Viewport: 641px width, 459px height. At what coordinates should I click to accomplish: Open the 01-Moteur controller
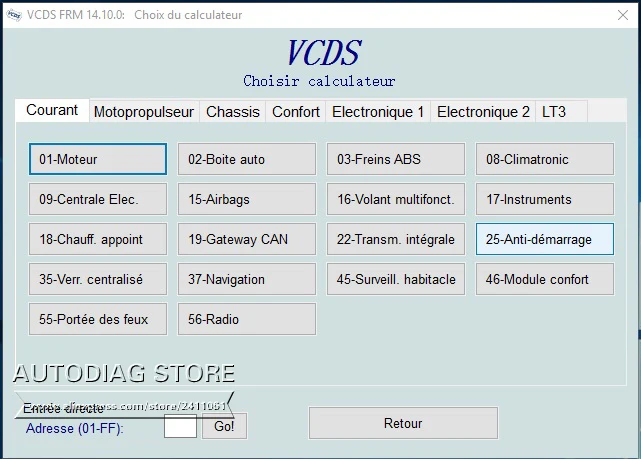(98, 159)
